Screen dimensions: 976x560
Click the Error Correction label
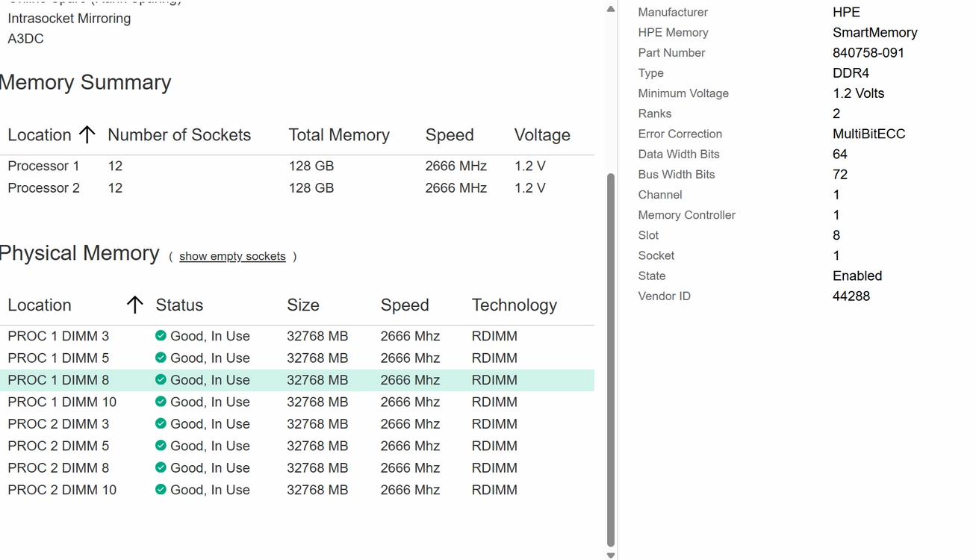pos(680,134)
